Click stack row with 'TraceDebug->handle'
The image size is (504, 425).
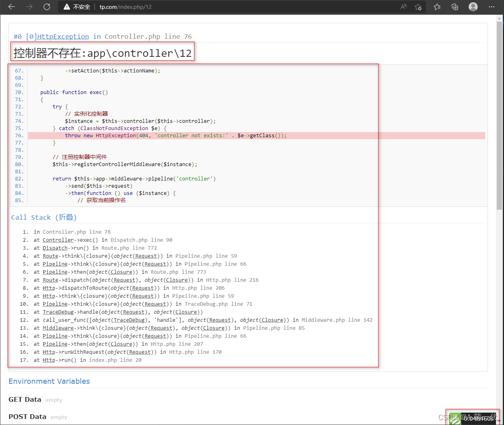(118, 312)
